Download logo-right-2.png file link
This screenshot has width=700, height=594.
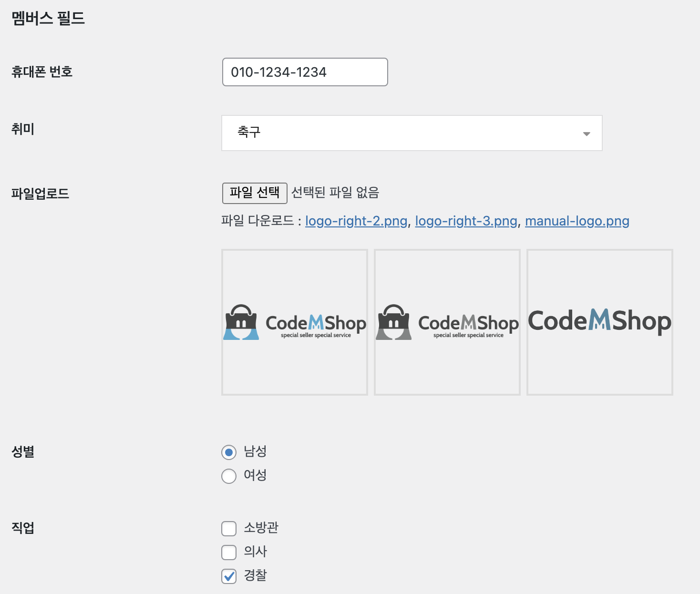pyautogui.click(x=356, y=221)
